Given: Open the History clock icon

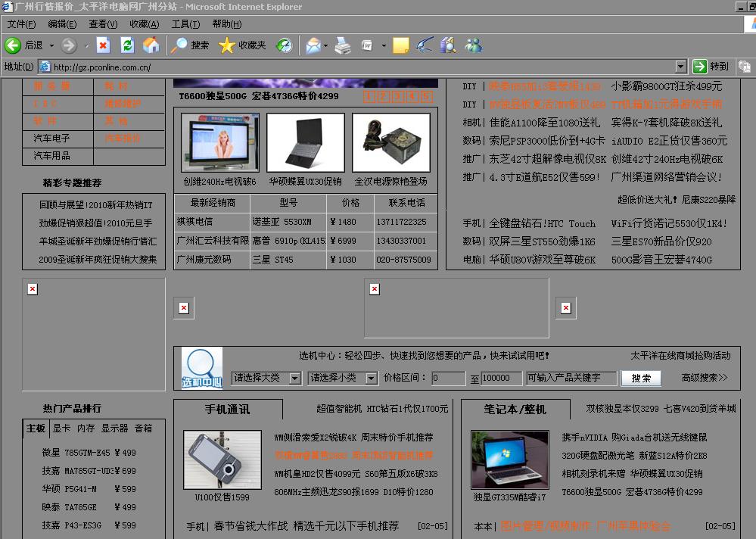Looking at the screenshot, I should point(284,45).
